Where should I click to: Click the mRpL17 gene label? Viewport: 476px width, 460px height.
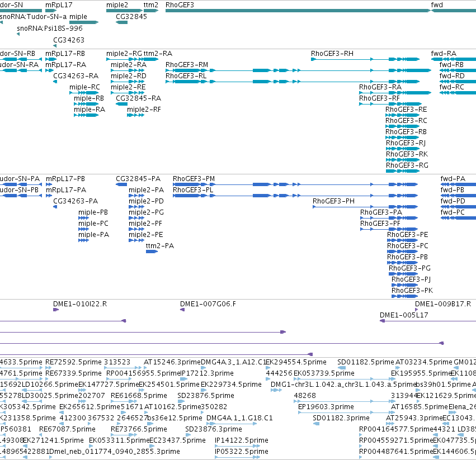pyautogui.click(x=59, y=5)
